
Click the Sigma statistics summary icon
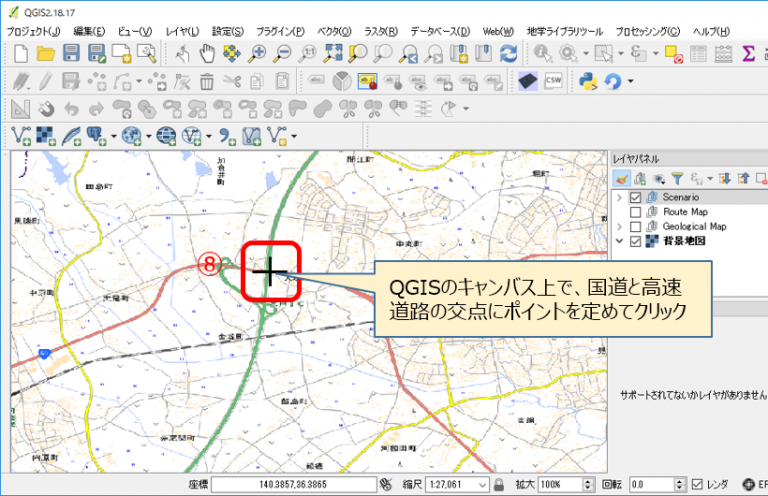pos(748,53)
